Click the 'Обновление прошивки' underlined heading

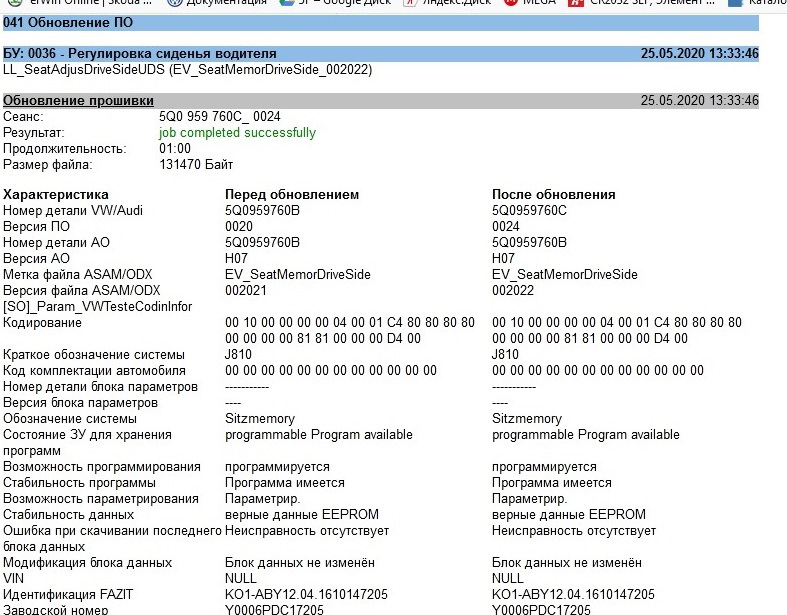pyautogui.click(x=78, y=100)
